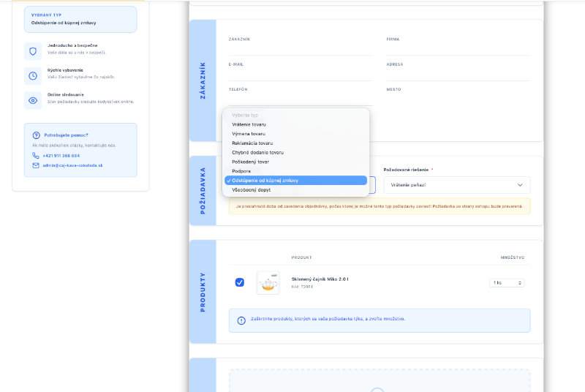Click the envelope email icon
The height and width of the screenshot is (392, 585).
36,165
